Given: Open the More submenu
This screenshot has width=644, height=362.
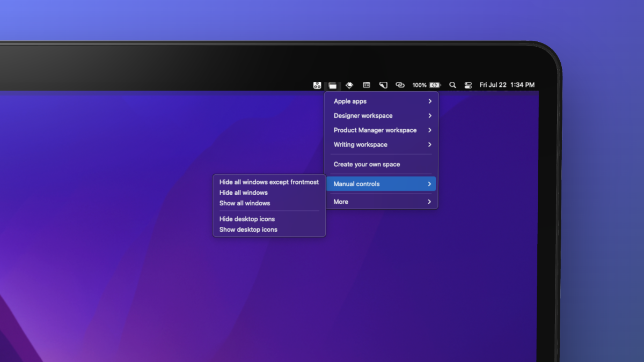Looking at the screenshot, I should coord(382,202).
